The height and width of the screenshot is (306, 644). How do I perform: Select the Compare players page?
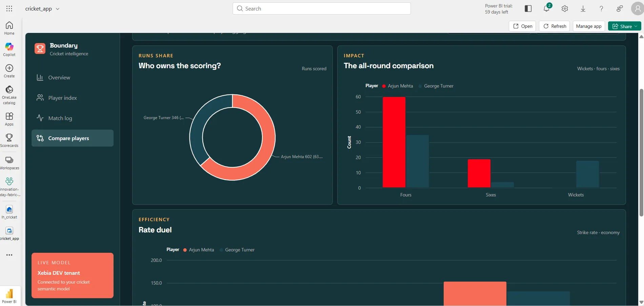pos(73,138)
